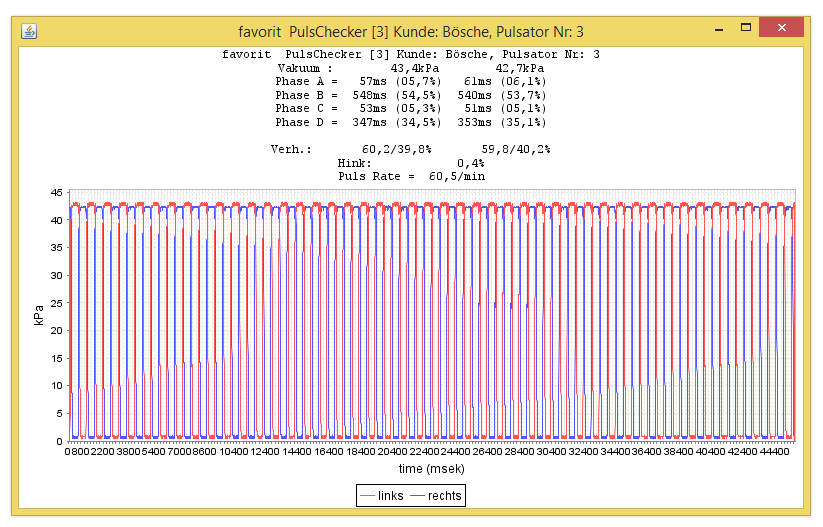The height and width of the screenshot is (527, 823).
Task: Select the Vakuum value '42,7kPa'
Action: (x=520, y=68)
